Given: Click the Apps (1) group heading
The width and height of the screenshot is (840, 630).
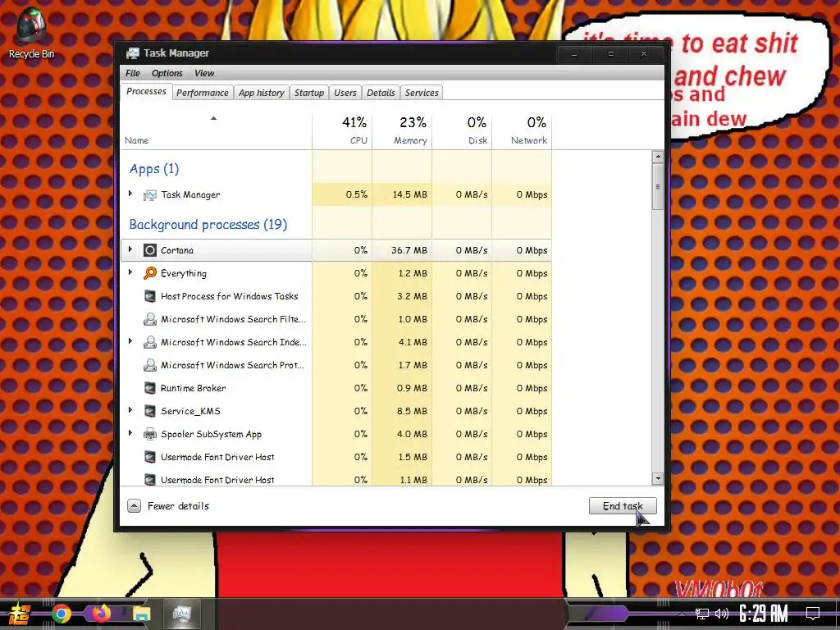Looking at the screenshot, I should click(153, 169).
